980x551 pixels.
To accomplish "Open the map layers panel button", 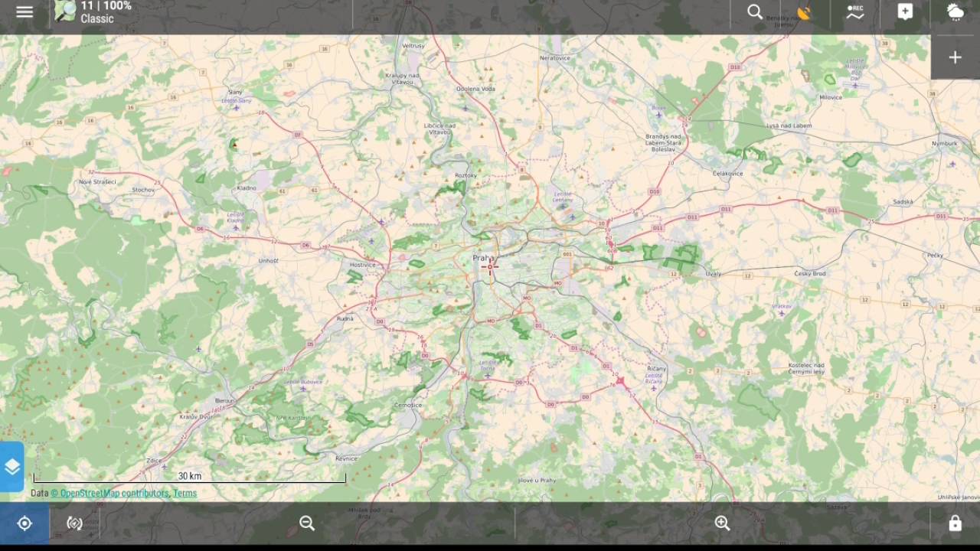I will 11,467.
